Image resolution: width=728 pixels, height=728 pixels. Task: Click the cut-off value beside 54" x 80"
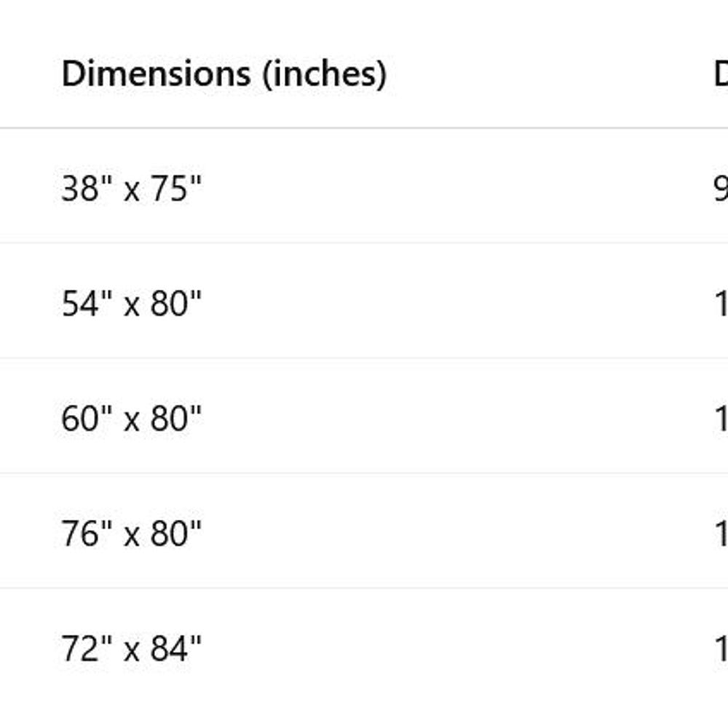pyautogui.click(x=720, y=304)
